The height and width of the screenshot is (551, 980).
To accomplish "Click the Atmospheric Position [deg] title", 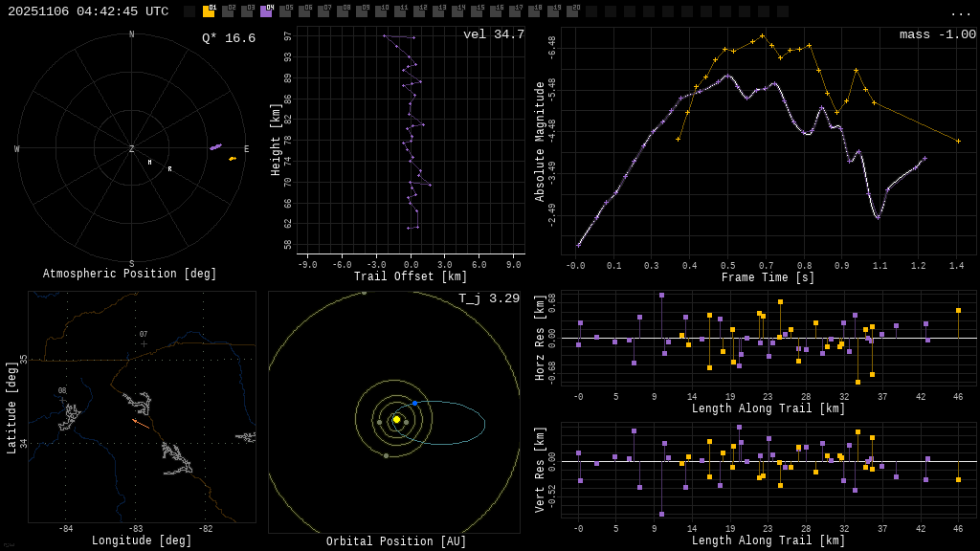I will 130,275.
